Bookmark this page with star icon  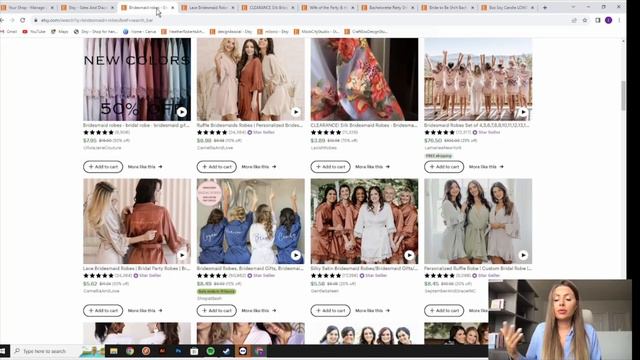coord(585,20)
